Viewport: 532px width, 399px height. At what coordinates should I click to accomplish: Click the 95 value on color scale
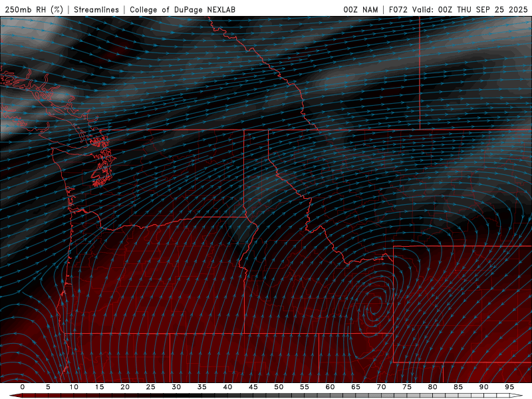509,387
